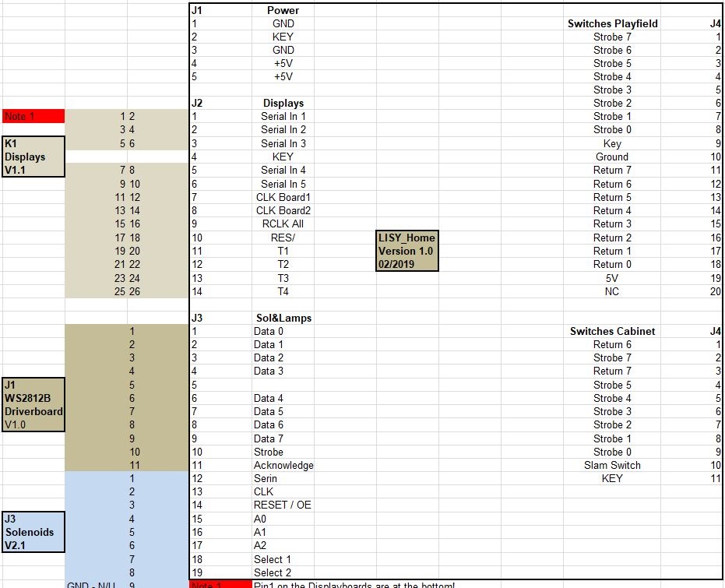Click the WS2812B label cell
Viewport: 725px width, 588px height.
tap(33, 398)
